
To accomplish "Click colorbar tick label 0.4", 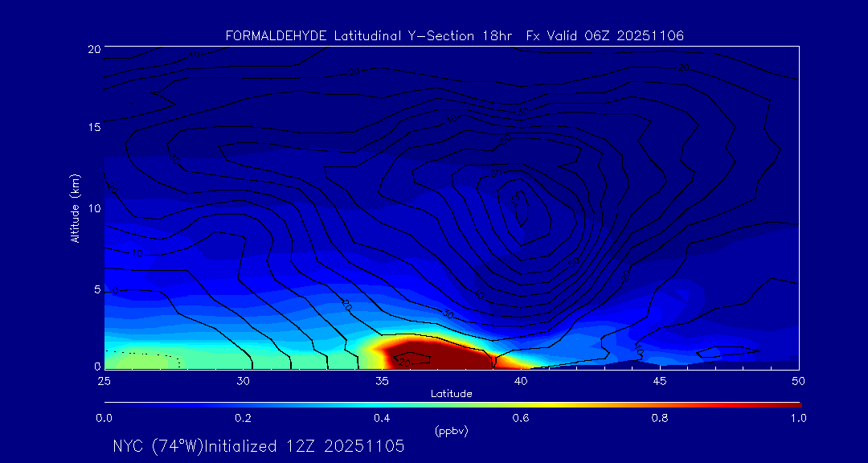I will [x=382, y=418].
